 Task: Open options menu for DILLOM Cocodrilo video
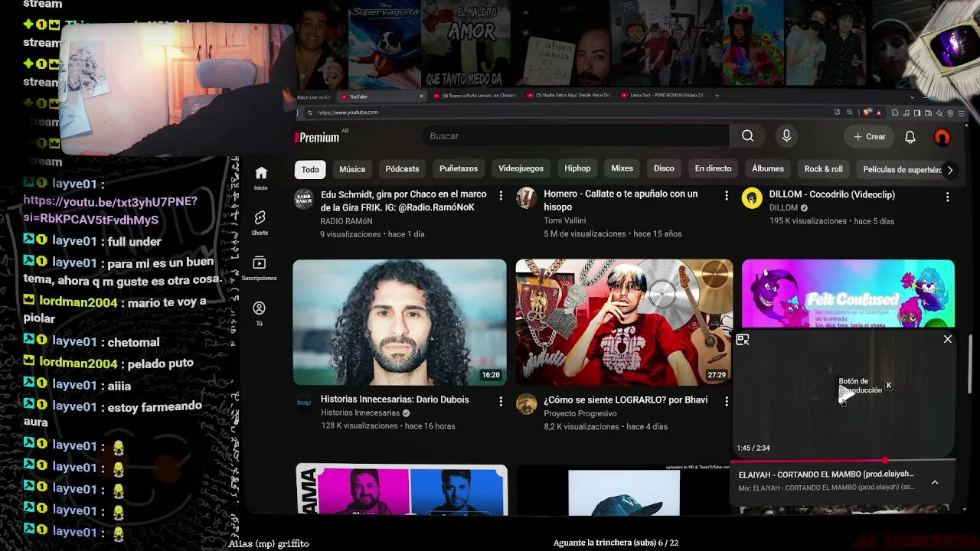pos(947,197)
